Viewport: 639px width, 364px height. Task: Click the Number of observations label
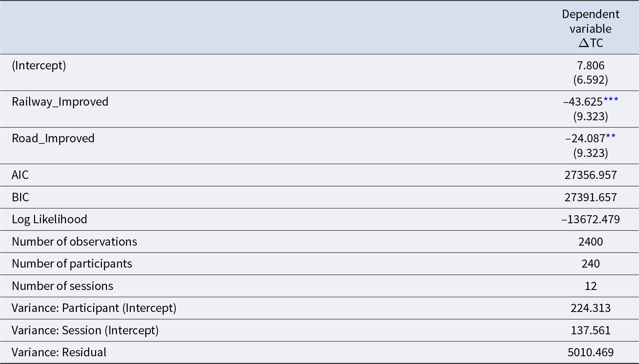coord(75,242)
